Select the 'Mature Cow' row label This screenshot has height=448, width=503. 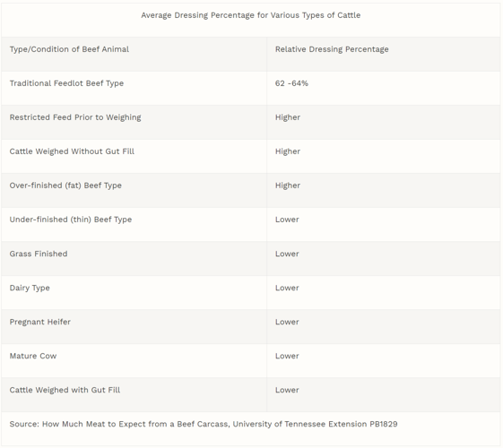(32, 356)
